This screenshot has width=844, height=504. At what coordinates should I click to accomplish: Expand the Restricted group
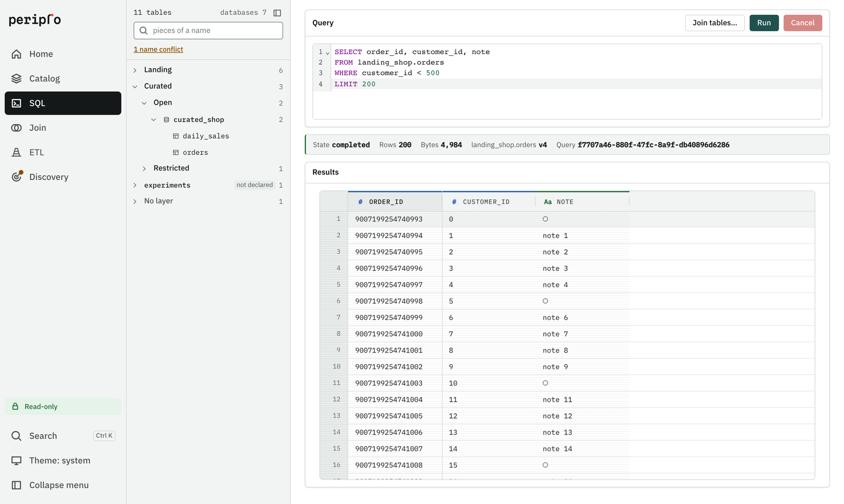pos(145,169)
